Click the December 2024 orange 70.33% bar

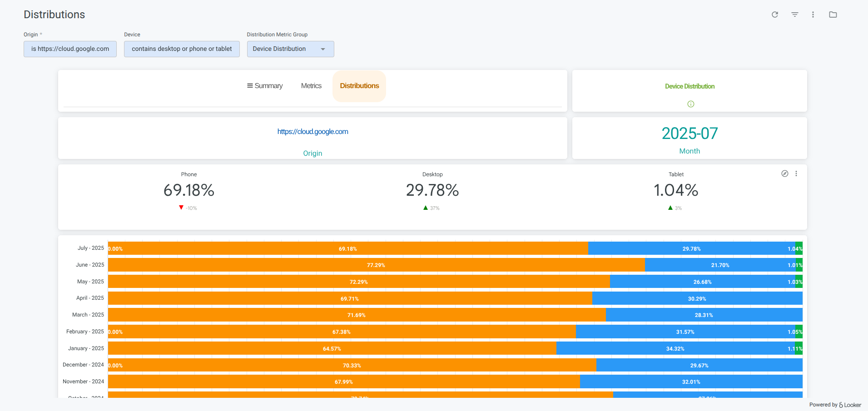[x=352, y=365]
